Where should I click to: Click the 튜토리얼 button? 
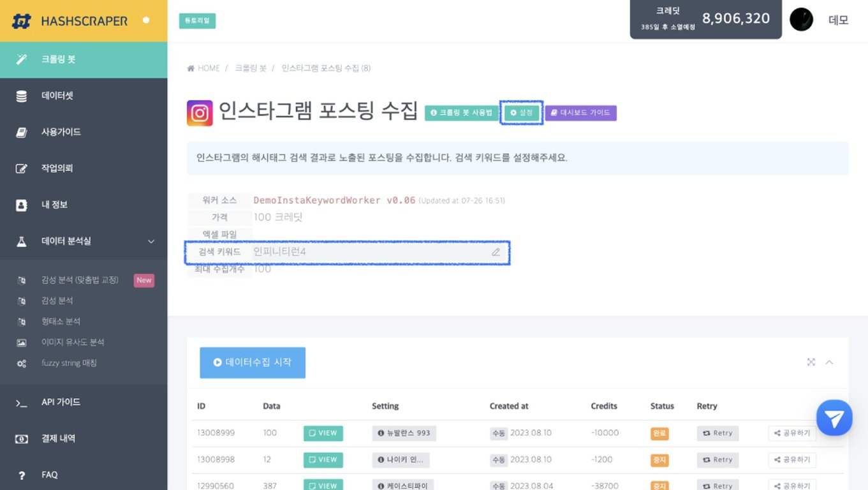(x=197, y=20)
